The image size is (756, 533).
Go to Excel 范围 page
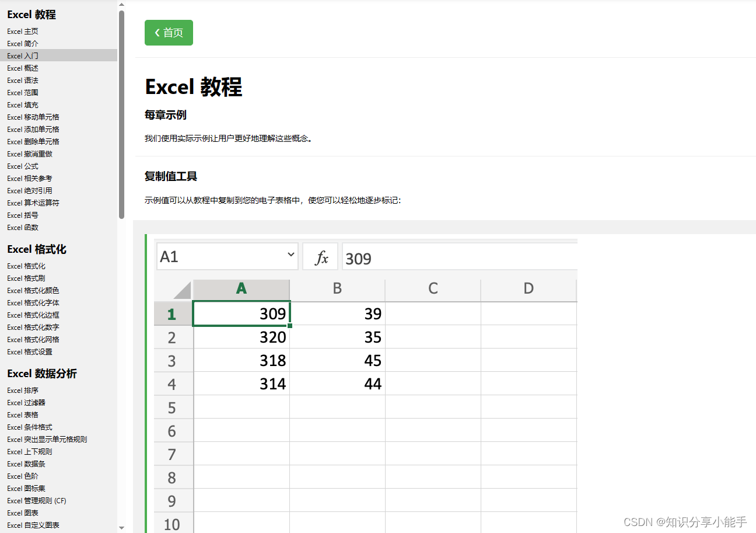(23, 93)
